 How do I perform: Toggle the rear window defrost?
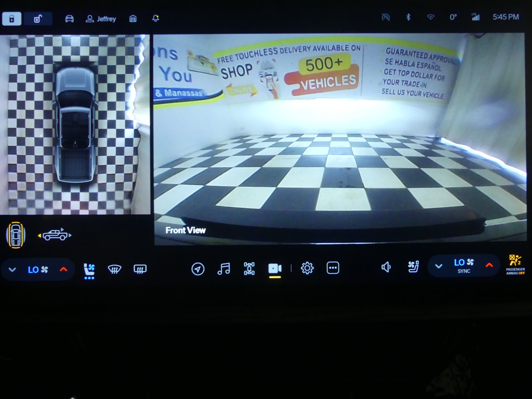(x=140, y=269)
